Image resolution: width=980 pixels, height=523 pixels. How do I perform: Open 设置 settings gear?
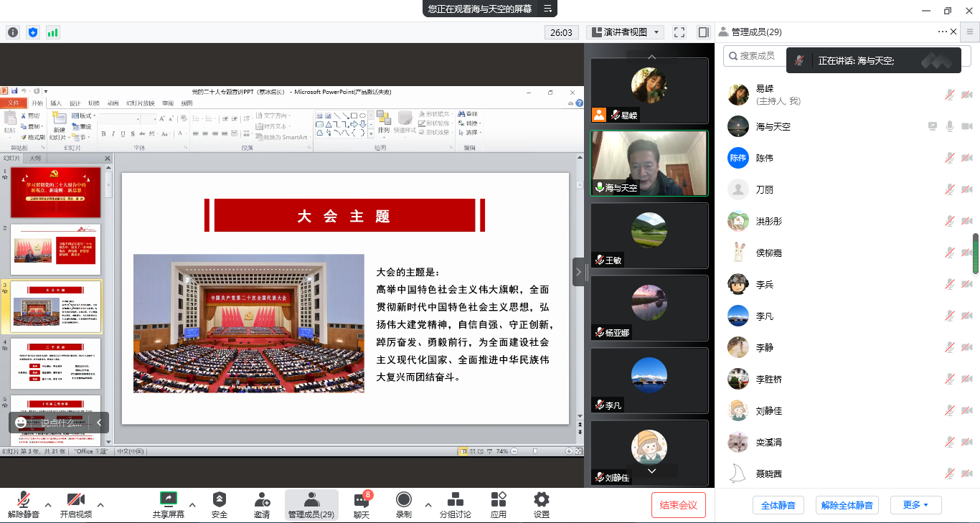[x=542, y=505]
